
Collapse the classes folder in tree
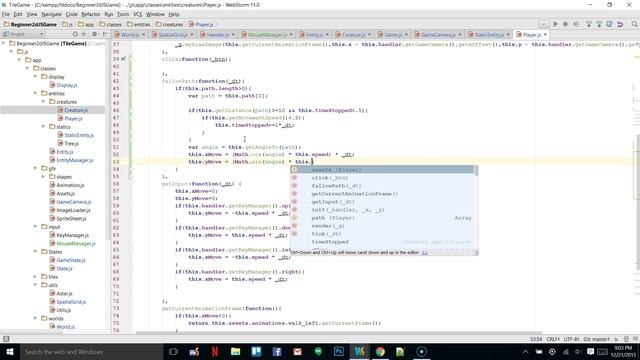tap(28, 68)
